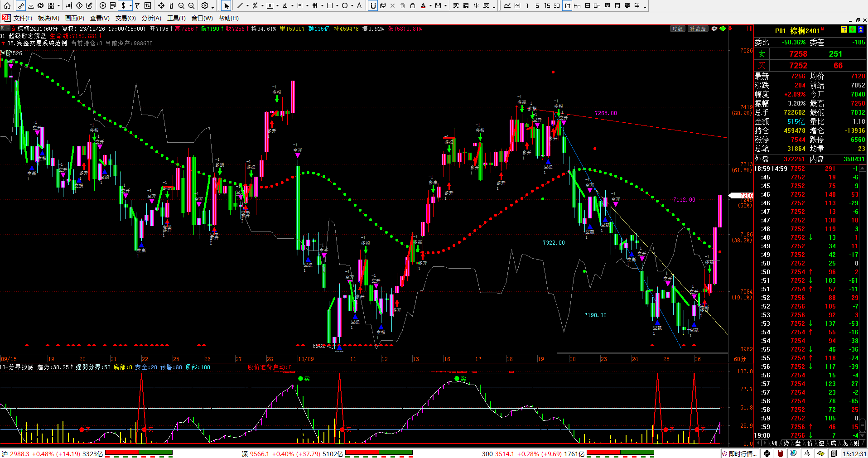
Task: Click the 龙 tab below tick list
Action: pos(845,443)
